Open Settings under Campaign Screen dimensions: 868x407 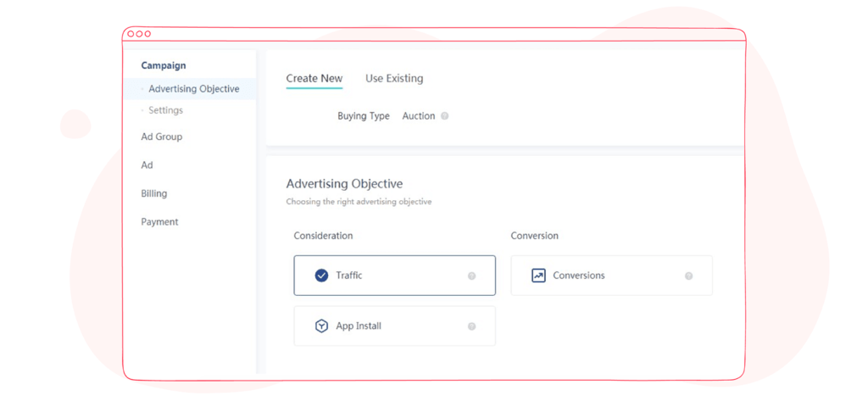coord(165,110)
